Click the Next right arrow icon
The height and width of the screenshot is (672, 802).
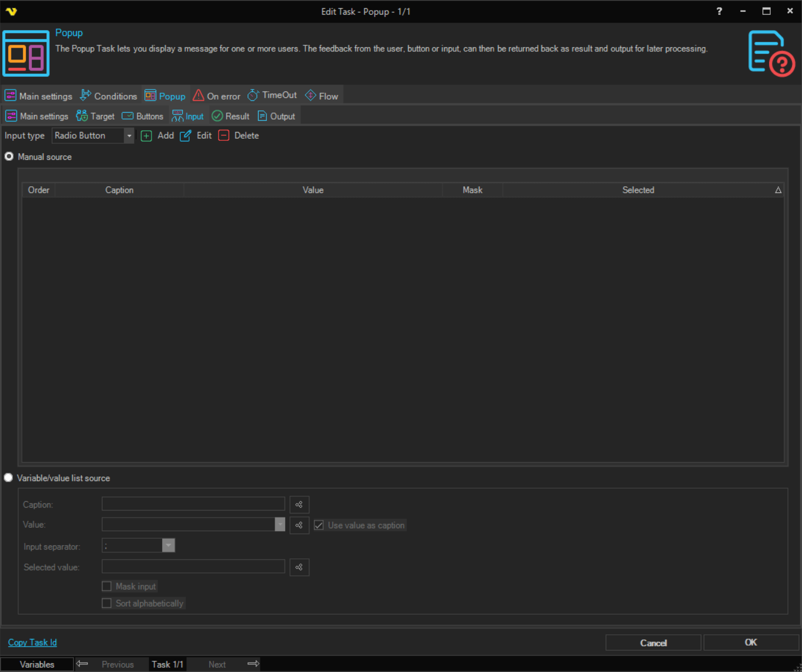coord(253,664)
